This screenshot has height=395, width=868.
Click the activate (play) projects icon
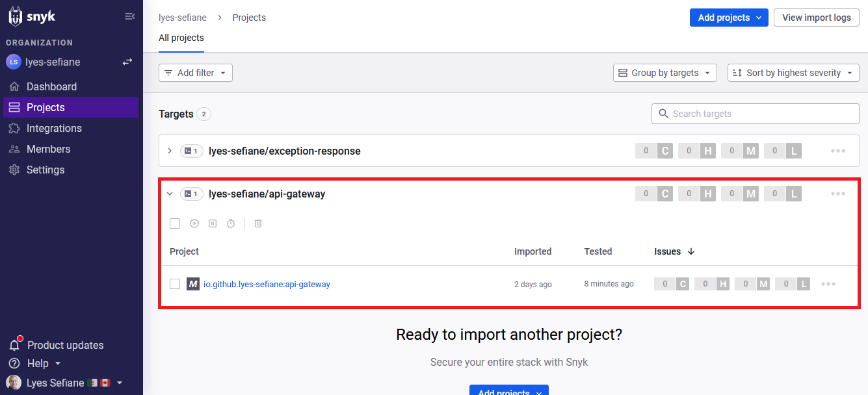tap(194, 223)
